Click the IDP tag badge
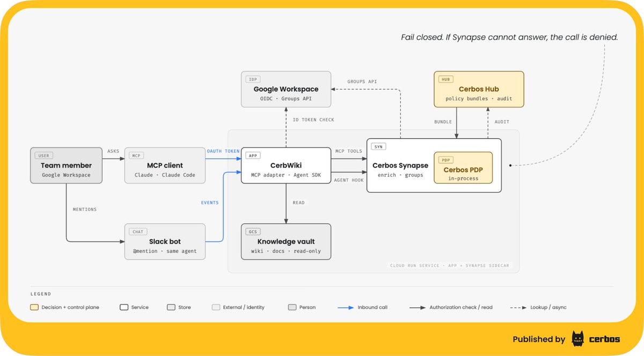The height and width of the screenshot is (356, 644). click(253, 79)
